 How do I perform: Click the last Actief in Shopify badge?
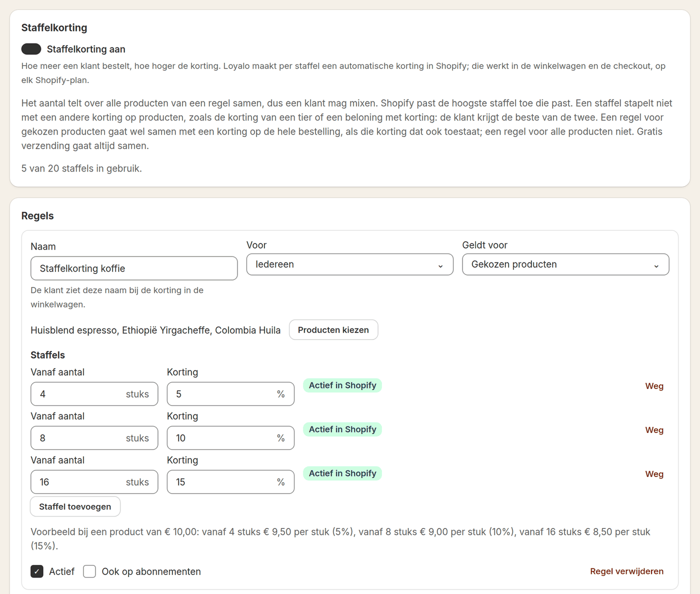(x=342, y=473)
